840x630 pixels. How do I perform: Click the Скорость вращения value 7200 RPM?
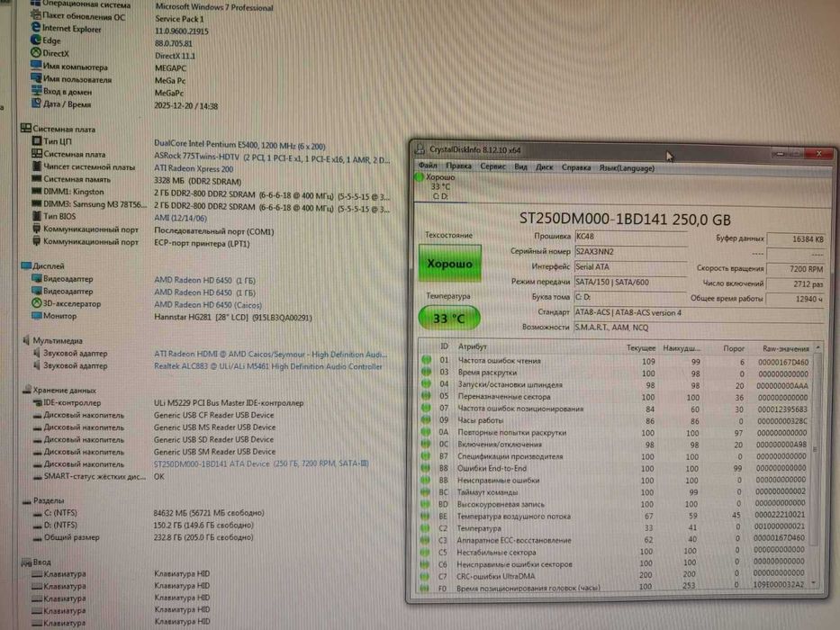coord(796,269)
